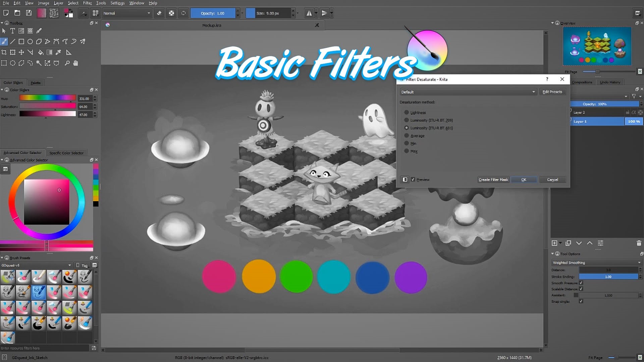Choose the Rectangle shape tool

(x=21, y=42)
